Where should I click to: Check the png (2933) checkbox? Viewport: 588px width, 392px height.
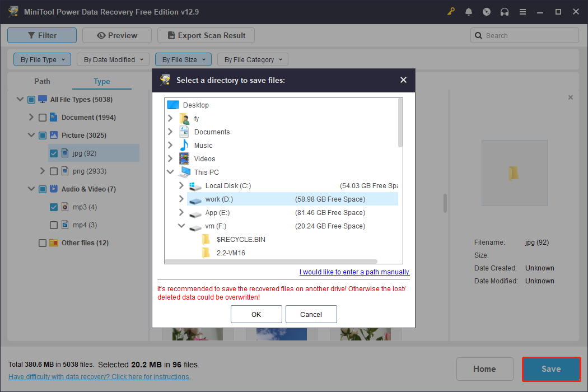pos(54,171)
